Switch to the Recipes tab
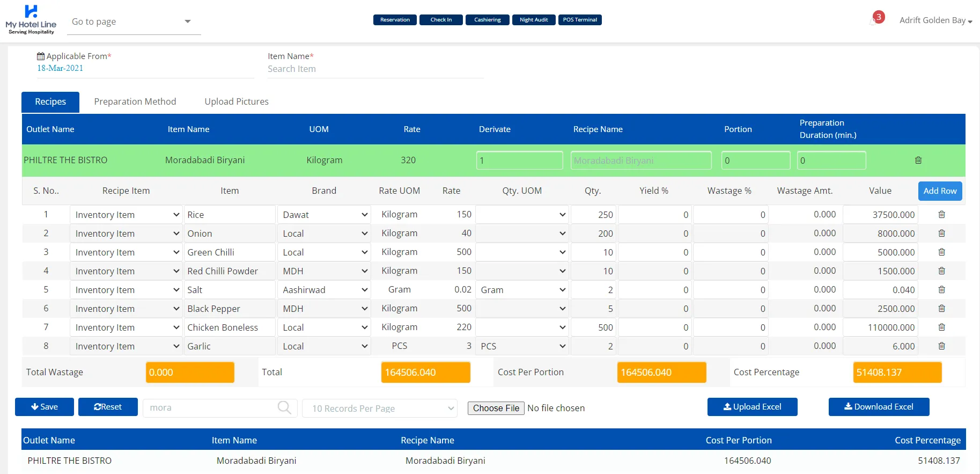The image size is (980, 474). pyautogui.click(x=50, y=102)
